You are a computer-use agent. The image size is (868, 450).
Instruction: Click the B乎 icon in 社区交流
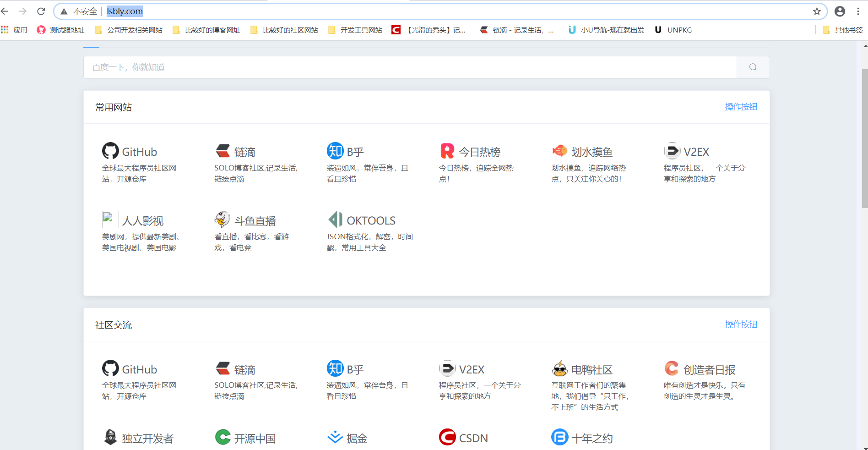pos(335,368)
